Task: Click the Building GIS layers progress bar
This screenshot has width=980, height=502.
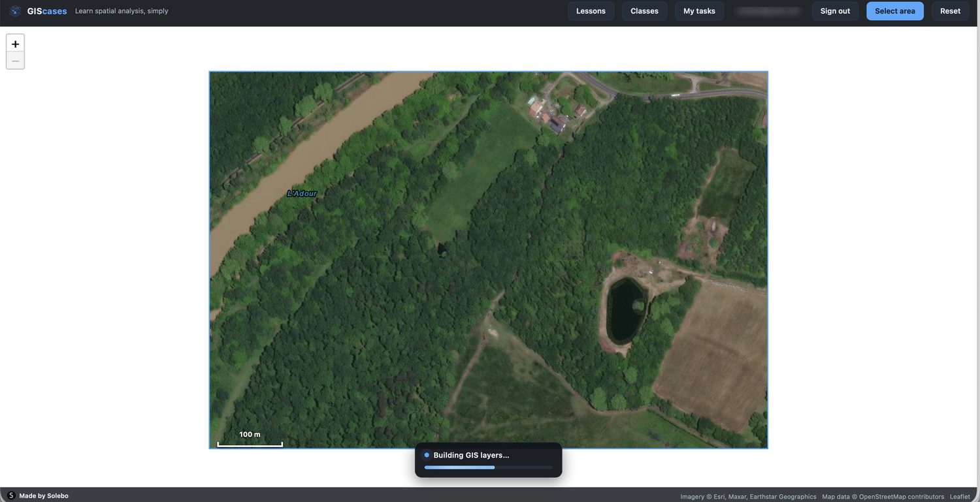Action: [x=488, y=467]
